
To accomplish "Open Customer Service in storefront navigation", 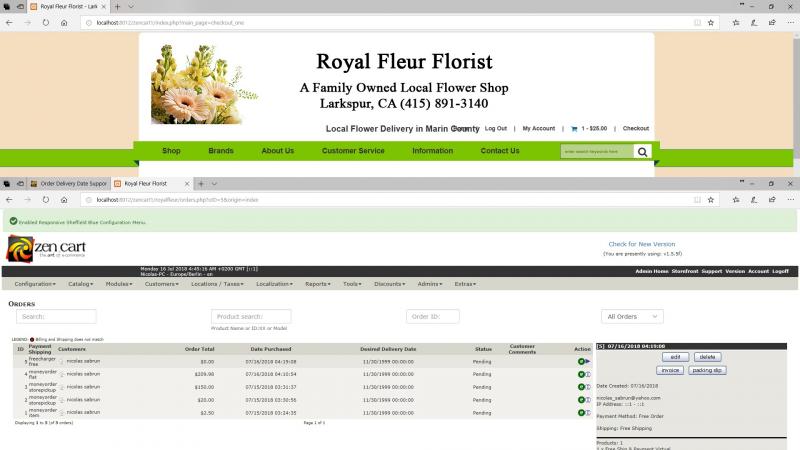I will [353, 151].
